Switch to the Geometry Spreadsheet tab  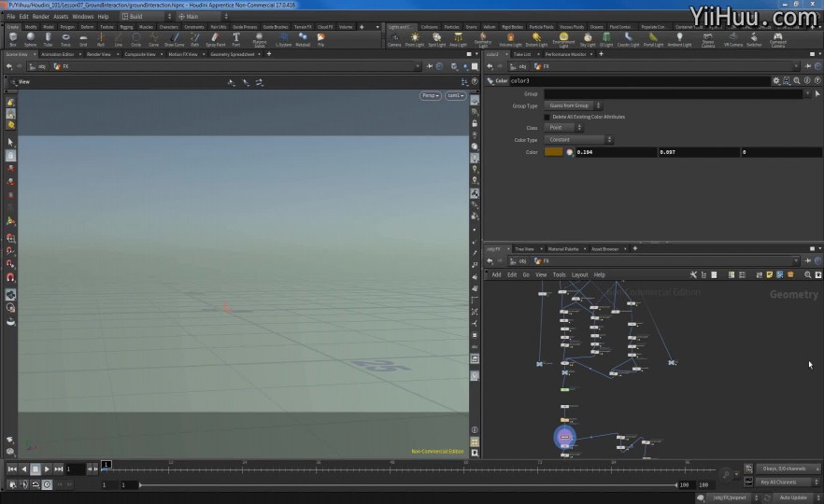(232, 54)
